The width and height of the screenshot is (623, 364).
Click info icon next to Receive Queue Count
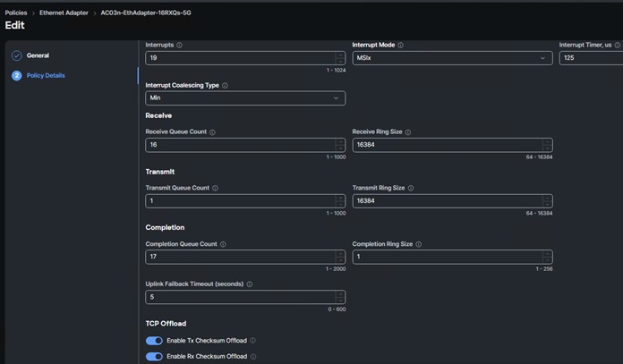click(212, 132)
